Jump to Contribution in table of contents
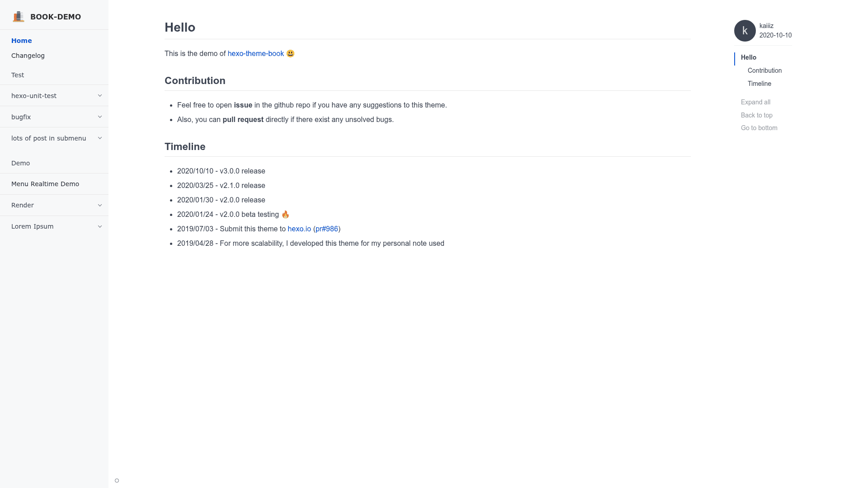The height and width of the screenshot is (488, 868). 764,70
